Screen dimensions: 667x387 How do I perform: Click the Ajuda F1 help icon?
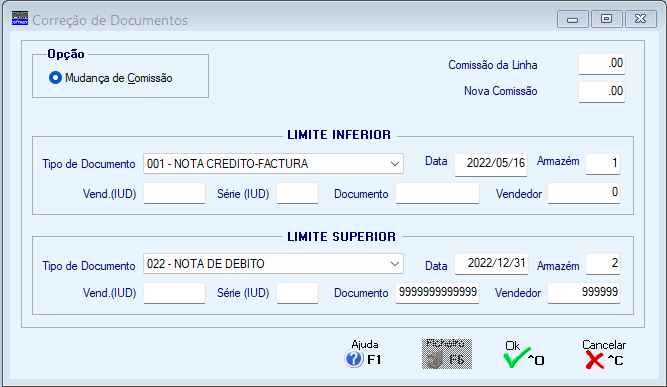[354, 359]
